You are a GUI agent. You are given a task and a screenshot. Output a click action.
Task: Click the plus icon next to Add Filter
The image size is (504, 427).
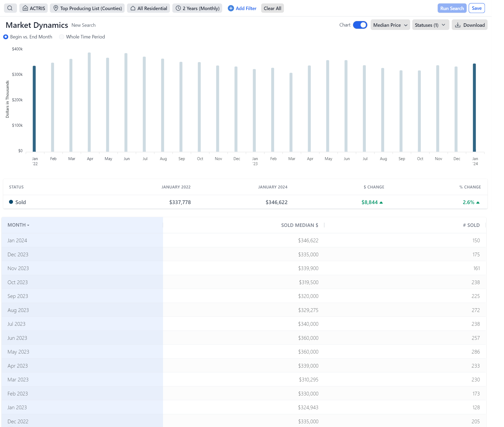pos(230,8)
